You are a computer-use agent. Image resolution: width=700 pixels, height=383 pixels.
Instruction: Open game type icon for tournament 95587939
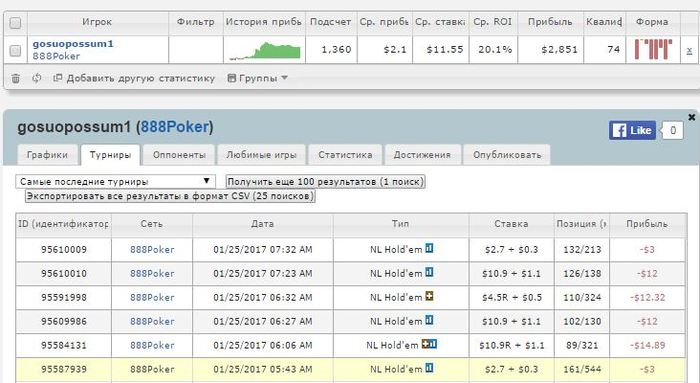pos(429,368)
